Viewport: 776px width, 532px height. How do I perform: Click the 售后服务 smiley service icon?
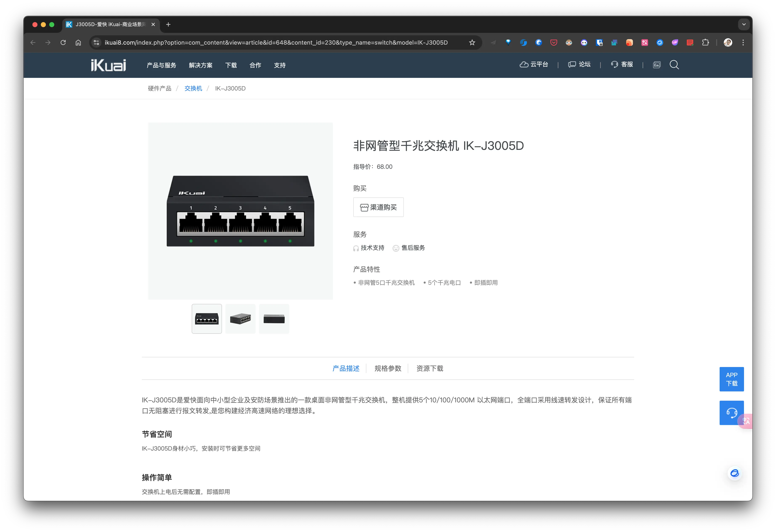396,248
